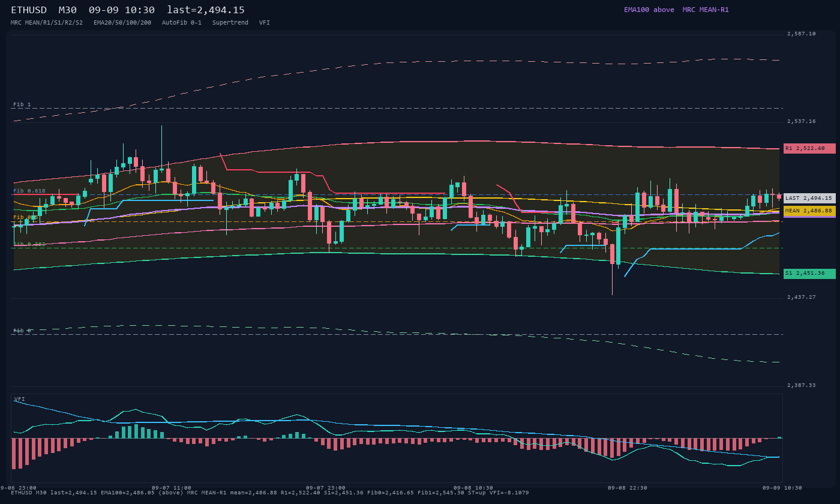Screen dimensions: 840x504
Task: Click the 2,437.27 price axis label
Action: click(x=801, y=297)
